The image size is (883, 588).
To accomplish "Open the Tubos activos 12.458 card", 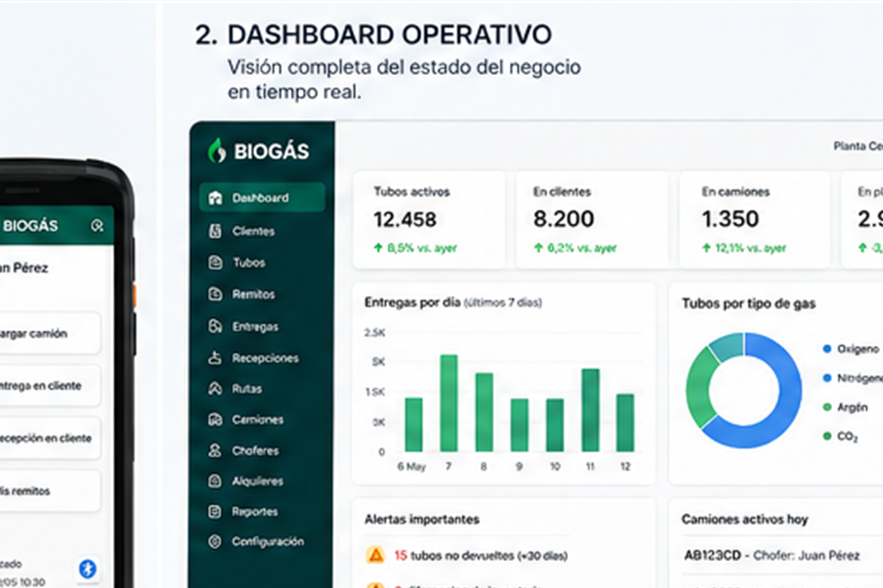I will [429, 220].
